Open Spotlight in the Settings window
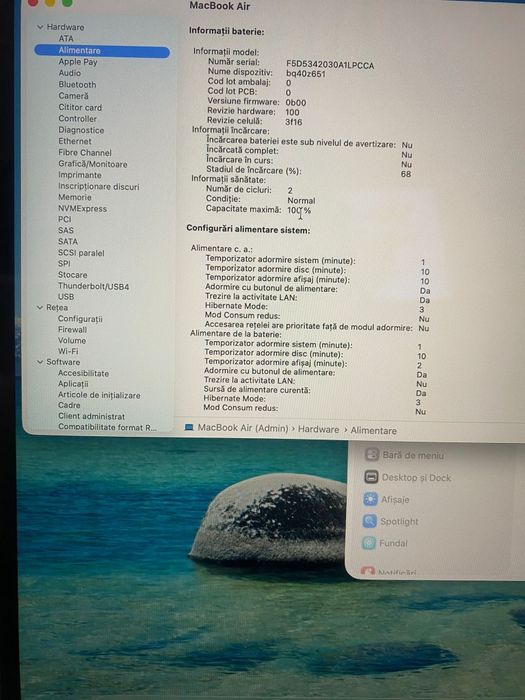 (391, 521)
